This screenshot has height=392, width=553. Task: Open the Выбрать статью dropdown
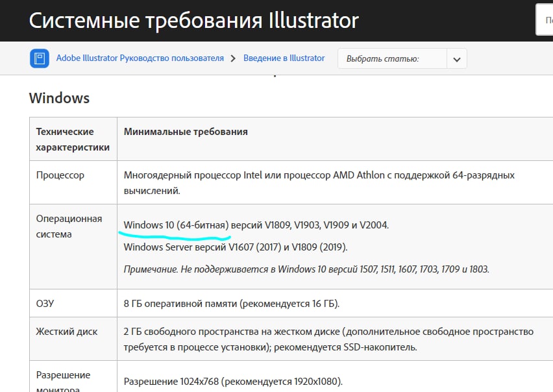pos(402,58)
